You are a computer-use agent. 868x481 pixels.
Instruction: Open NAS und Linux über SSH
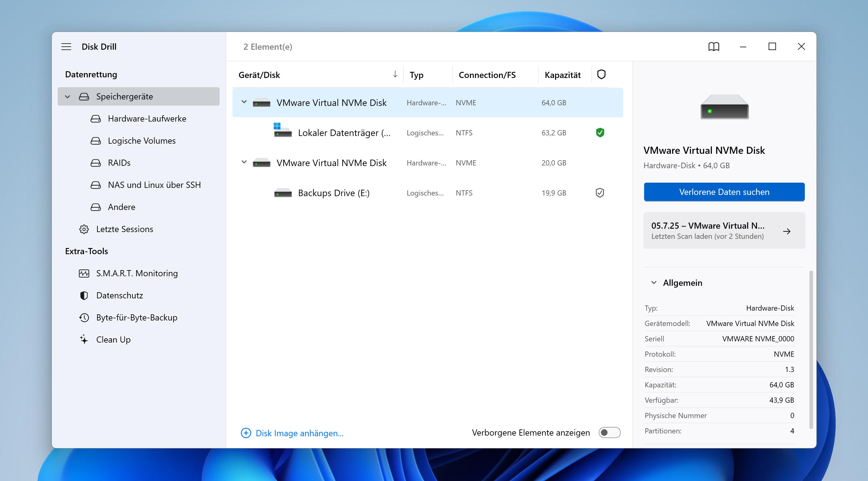click(x=138, y=185)
